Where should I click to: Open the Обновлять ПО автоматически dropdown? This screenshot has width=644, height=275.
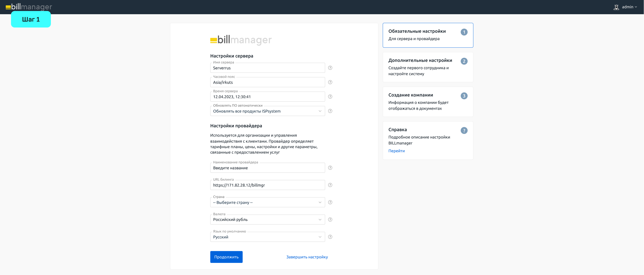tap(268, 111)
